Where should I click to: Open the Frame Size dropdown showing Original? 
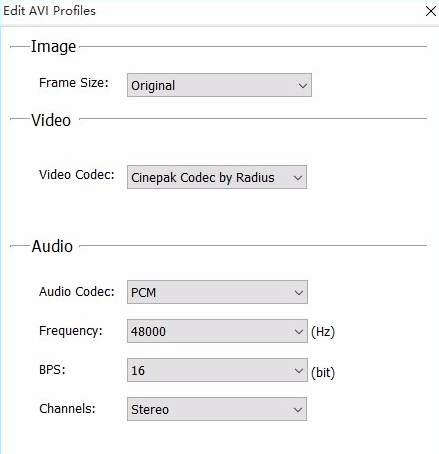pyautogui.click(x=219, y=85)
